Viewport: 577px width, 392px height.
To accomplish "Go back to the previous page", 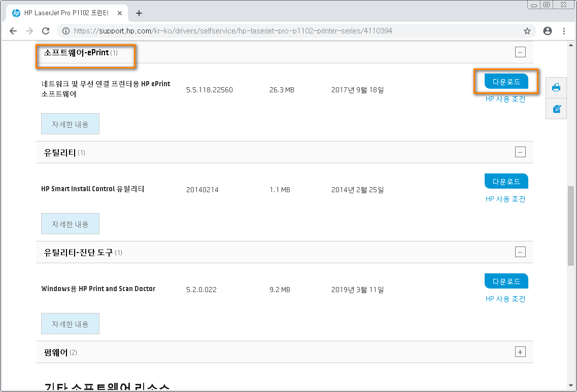I will (13, 31).
